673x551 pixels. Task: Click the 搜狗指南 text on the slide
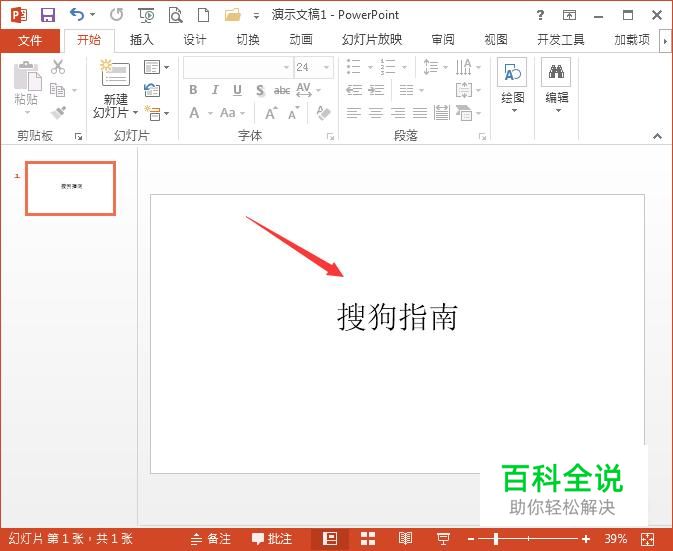click(397, 317)
